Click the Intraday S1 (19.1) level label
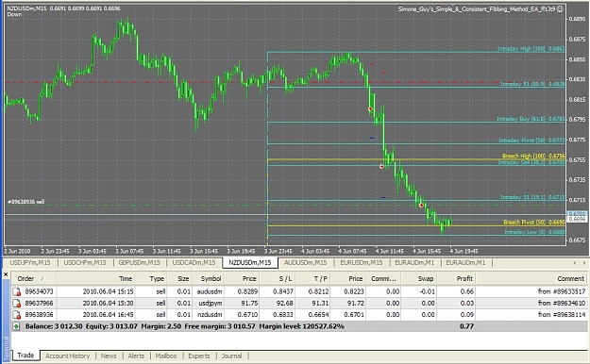This screenshot has height=364, width=590. coord(532,197)
